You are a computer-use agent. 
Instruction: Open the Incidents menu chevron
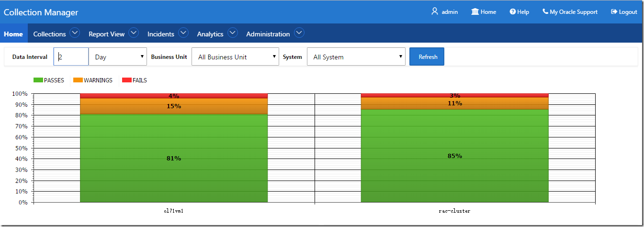(183, 33)
